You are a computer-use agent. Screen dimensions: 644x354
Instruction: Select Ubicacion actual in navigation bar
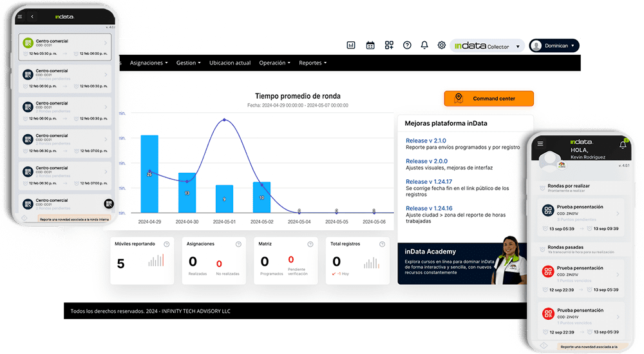(230, 63)
